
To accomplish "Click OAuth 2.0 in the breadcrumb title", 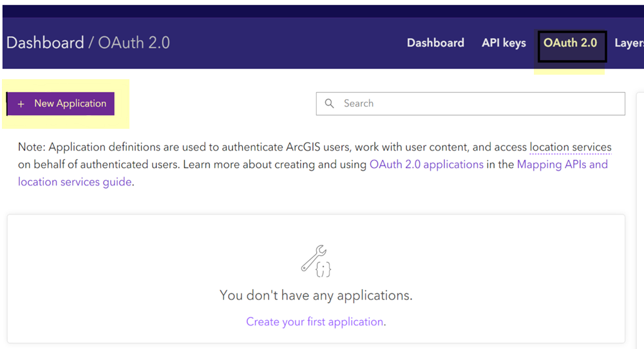I will pyautogui.click(x=134, y=43).
